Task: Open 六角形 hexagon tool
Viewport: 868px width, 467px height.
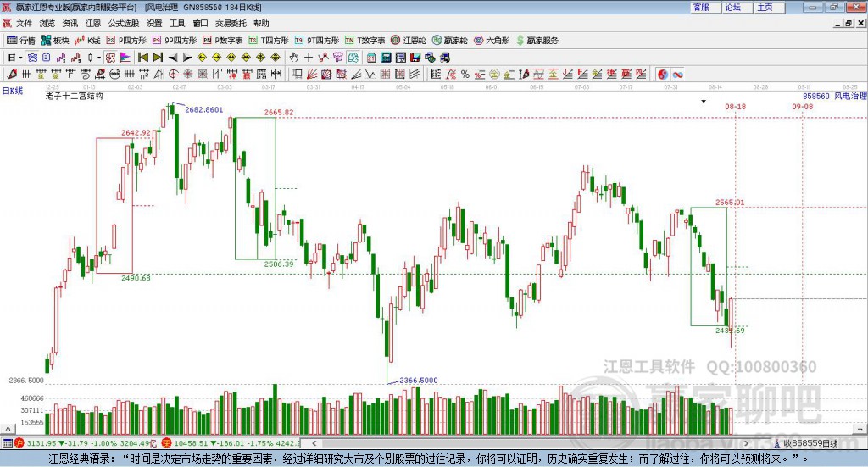Action: (x=492, y=41)
